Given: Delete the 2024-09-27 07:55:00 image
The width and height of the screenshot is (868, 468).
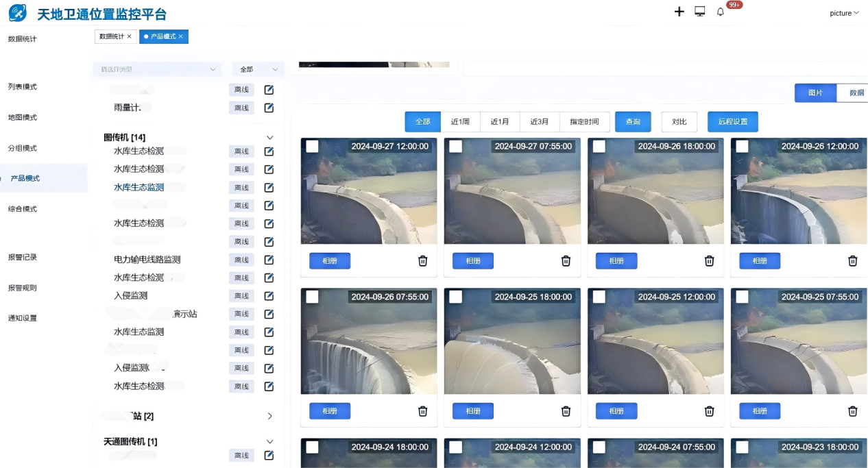Looking at the screenshot, I should pos(566,261).
